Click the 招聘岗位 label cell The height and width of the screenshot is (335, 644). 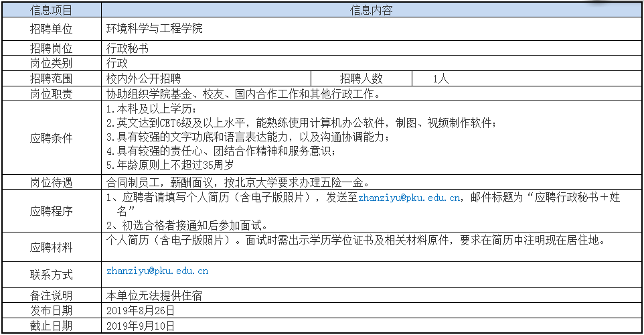[52, 48]
